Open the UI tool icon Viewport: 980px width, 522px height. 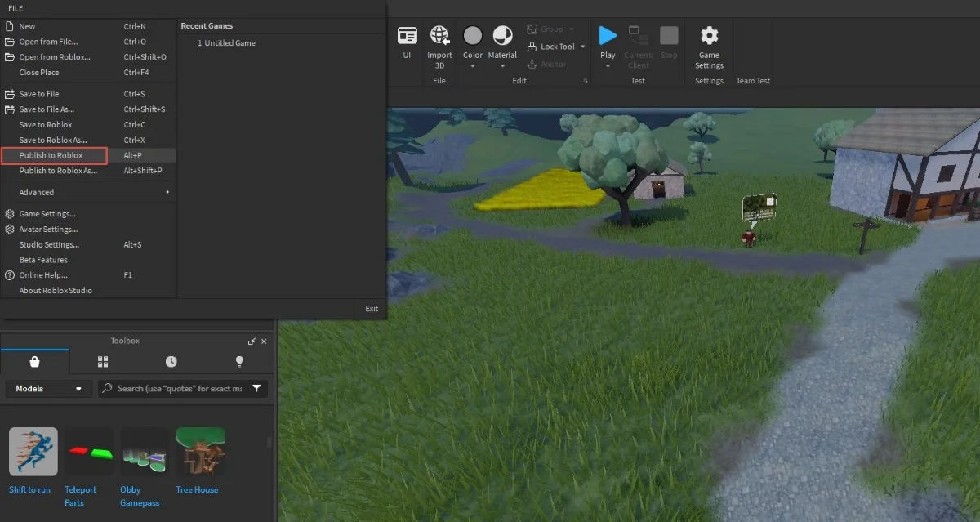pyautogui.click(x=407, y=35)
